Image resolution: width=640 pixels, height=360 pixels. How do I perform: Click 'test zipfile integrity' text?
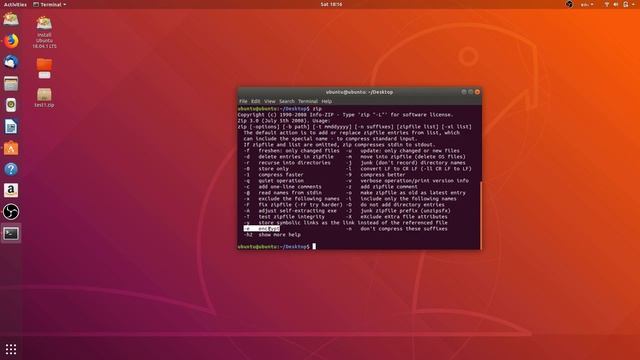[x=291, y=217]
